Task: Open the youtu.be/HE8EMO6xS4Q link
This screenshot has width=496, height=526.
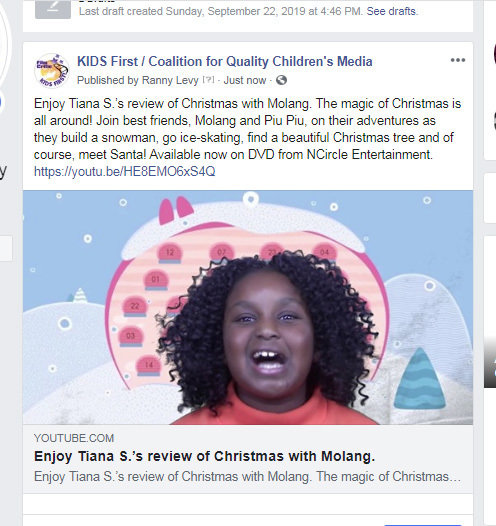Action: point(124,171)
